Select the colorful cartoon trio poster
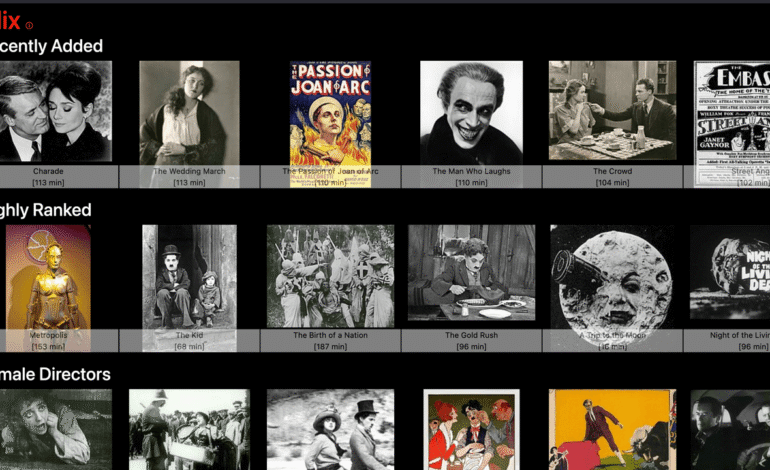This screenshot has height=470, width=770. (471, 430)
